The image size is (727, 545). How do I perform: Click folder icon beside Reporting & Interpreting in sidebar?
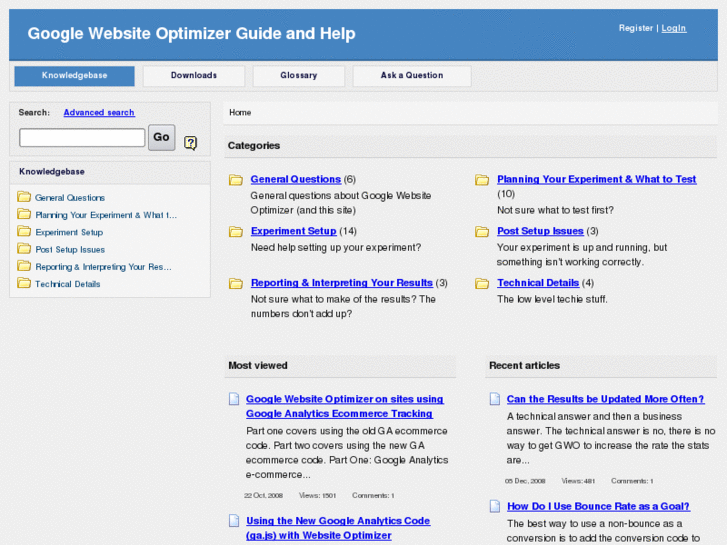tap(24, 266)
